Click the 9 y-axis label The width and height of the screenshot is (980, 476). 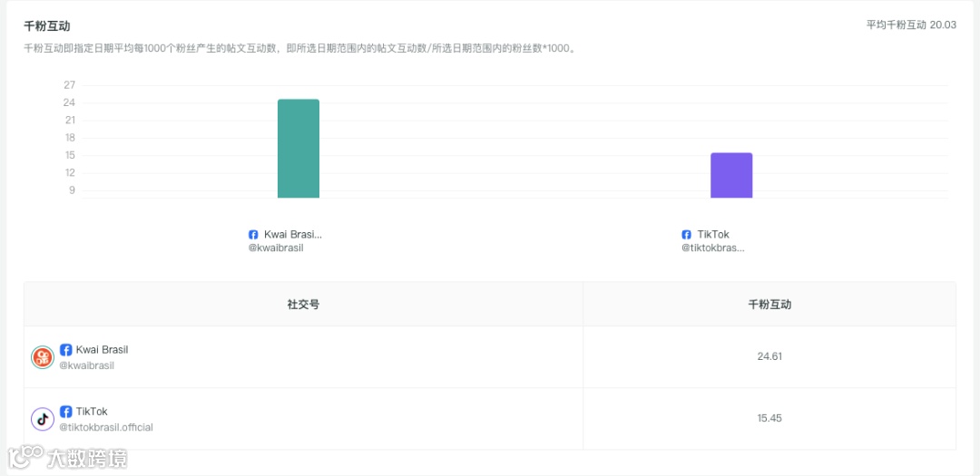click(72, 190)
